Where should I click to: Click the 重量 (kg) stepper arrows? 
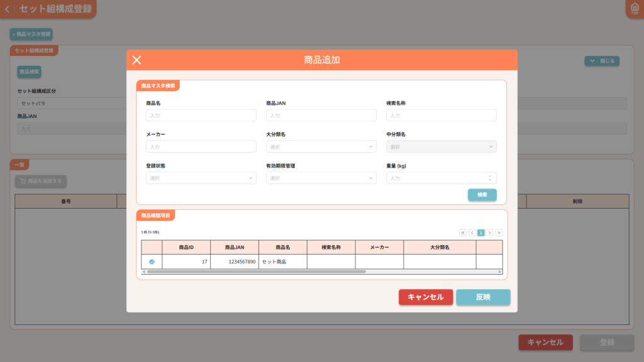click(x=490, y=178)
